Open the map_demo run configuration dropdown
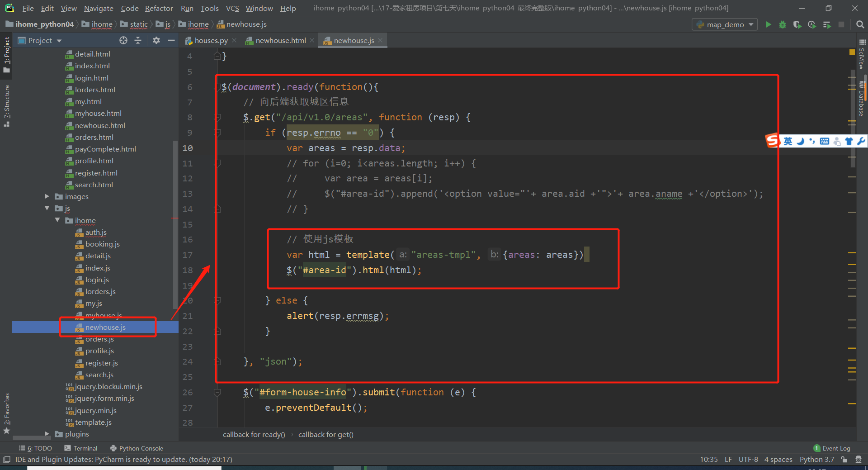 click(x=725, y=24)
